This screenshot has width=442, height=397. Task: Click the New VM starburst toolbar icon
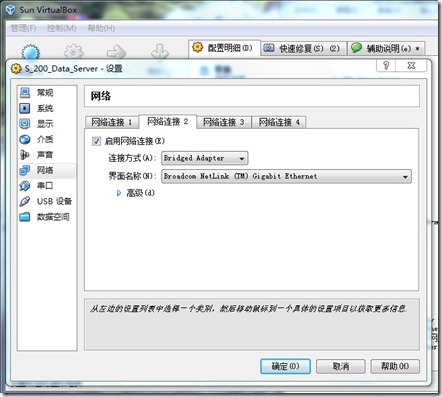pos(31,53)
